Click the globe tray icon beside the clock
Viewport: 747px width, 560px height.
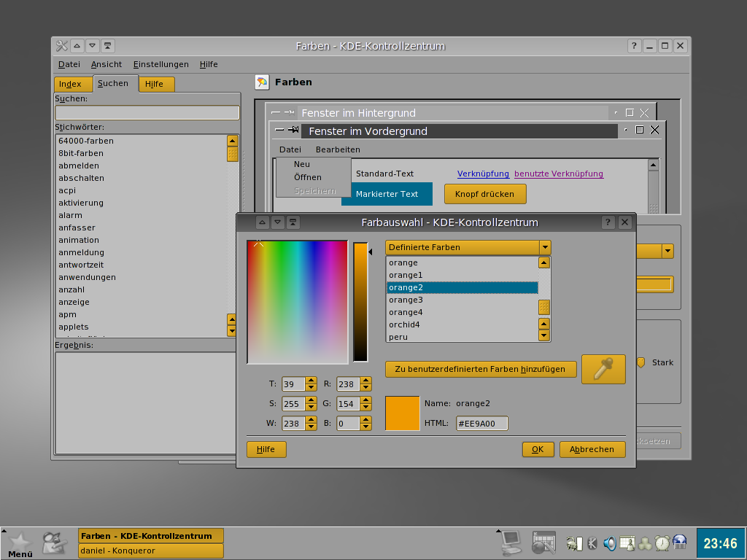point(680,542)
